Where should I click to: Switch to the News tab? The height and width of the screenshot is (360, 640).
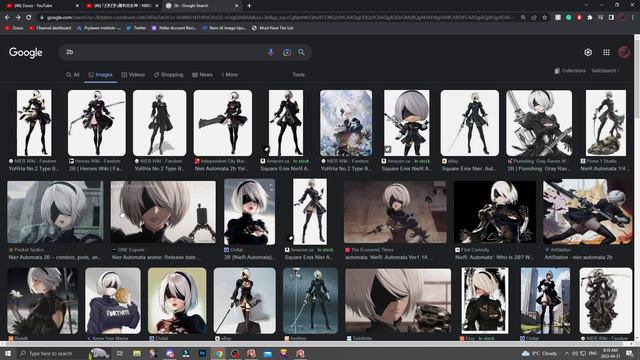pyautogui.click(x=202, y=75)
